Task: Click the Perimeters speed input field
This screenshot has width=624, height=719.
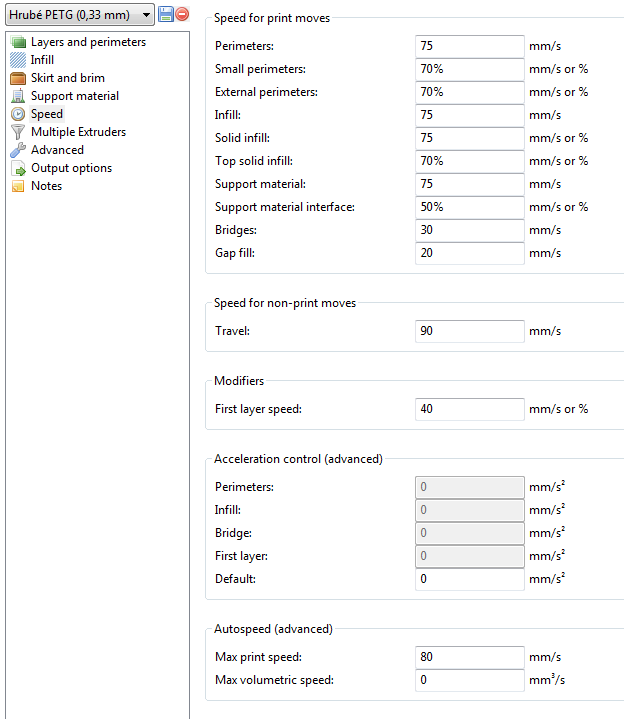Action: [x=469, y=46]
